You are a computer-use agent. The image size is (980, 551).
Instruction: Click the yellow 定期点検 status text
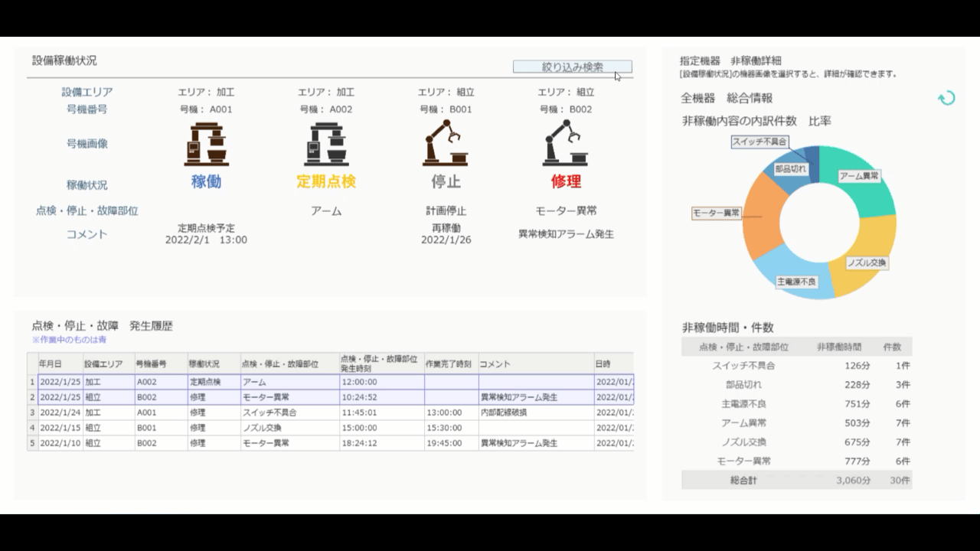tap(326, 182)
